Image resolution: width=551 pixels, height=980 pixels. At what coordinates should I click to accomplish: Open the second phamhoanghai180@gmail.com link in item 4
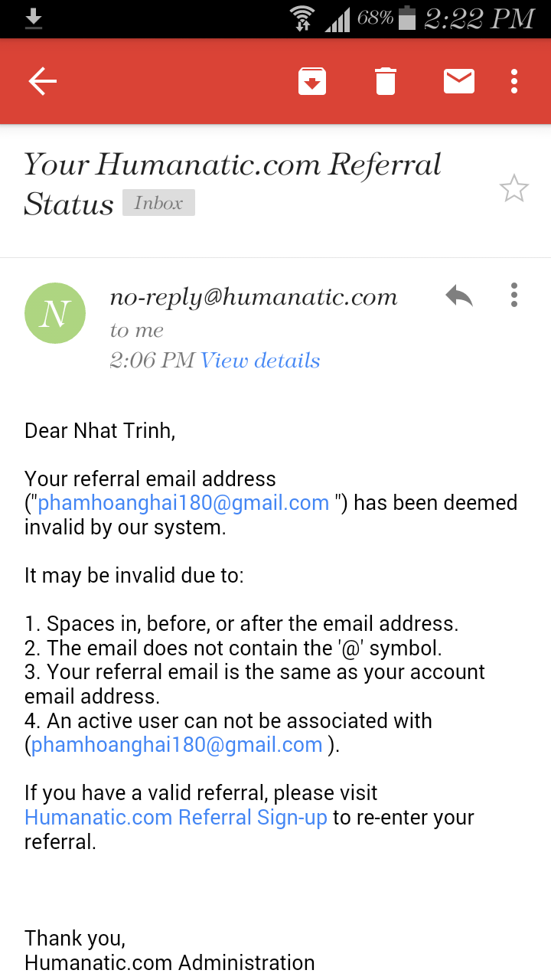[177, 745]
